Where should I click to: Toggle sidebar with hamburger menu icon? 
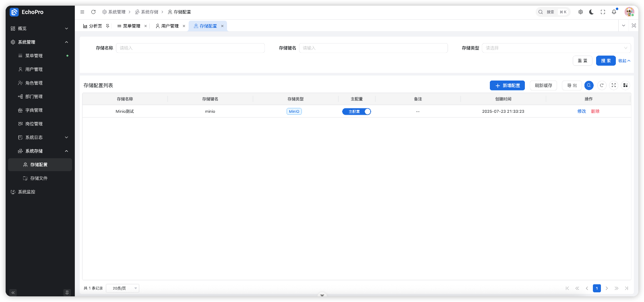click(x=82, y=12)
